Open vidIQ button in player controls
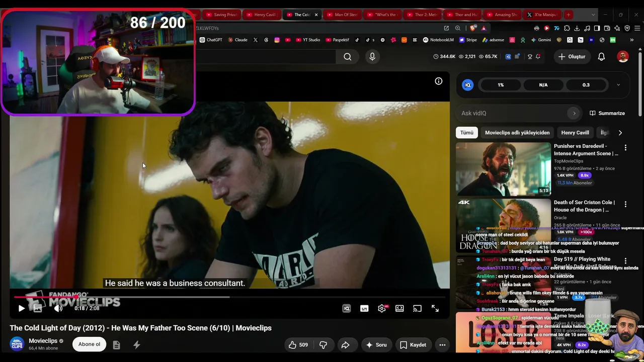Screen dimensions: 644x362 [x=347, y=309]
